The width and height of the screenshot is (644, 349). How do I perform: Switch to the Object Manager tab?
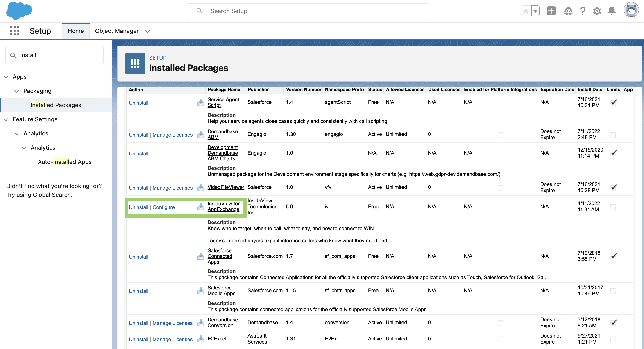(117, 31)
